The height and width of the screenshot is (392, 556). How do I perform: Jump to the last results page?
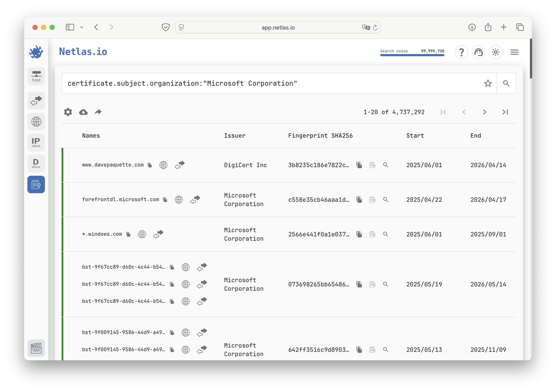(x=505, y=112)
